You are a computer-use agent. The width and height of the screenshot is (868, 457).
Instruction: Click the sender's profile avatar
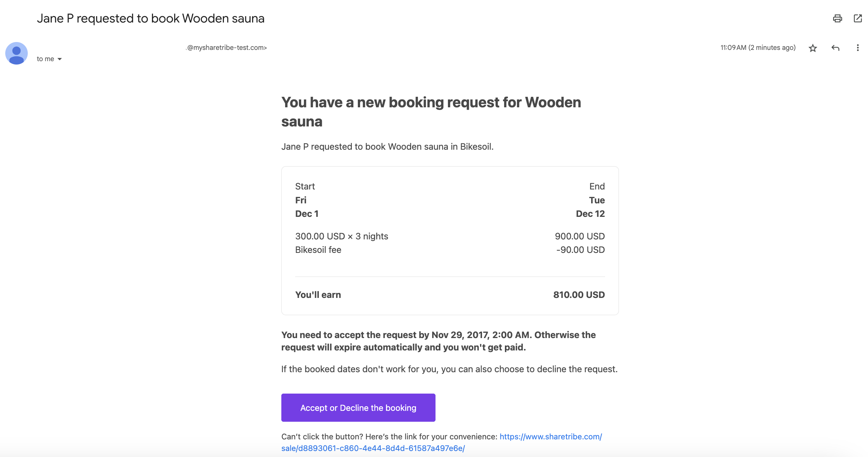click(x=17, y=53)
